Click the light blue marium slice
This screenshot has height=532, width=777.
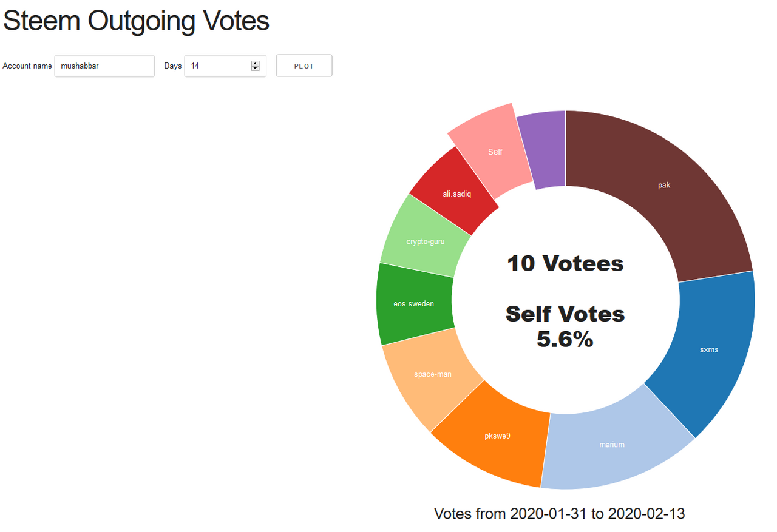click(x=612, y=445)
